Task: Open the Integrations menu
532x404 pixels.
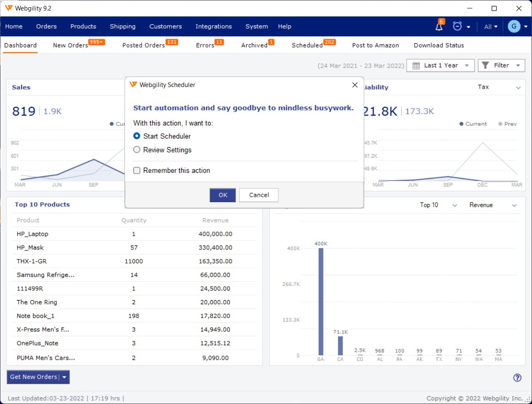Action: pyautogui.click(x=214, y=26)
